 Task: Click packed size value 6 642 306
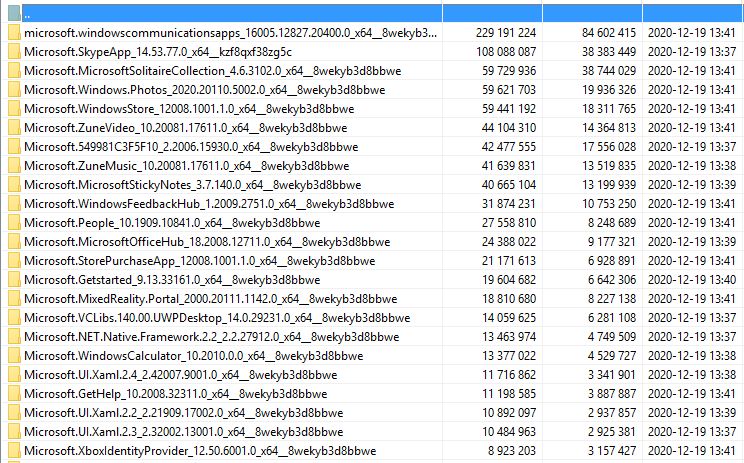click(612, 279)
